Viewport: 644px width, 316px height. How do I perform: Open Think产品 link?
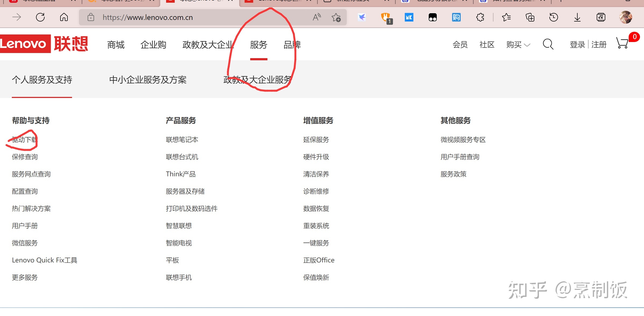pyautogui.click(x=181, y=174)
